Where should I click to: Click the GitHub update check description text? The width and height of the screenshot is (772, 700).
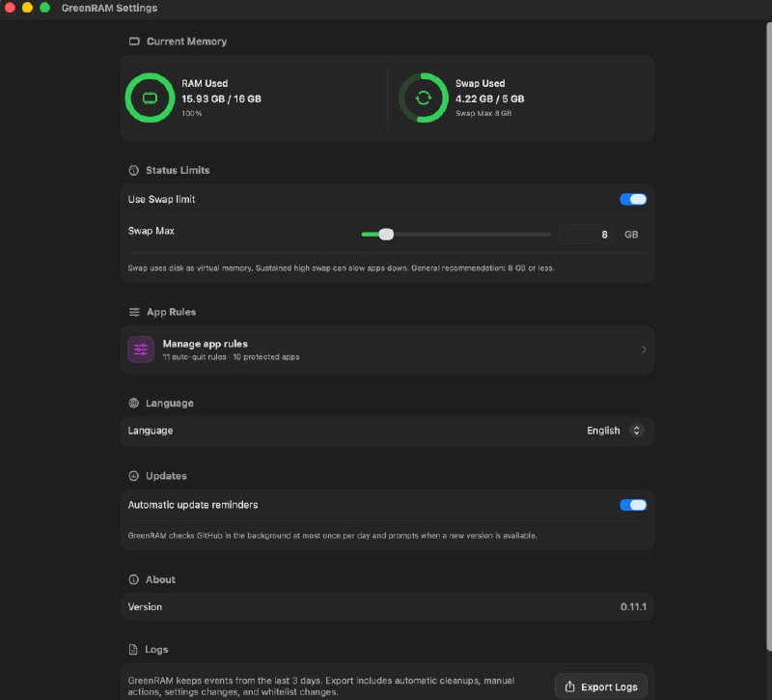point(332,536)
